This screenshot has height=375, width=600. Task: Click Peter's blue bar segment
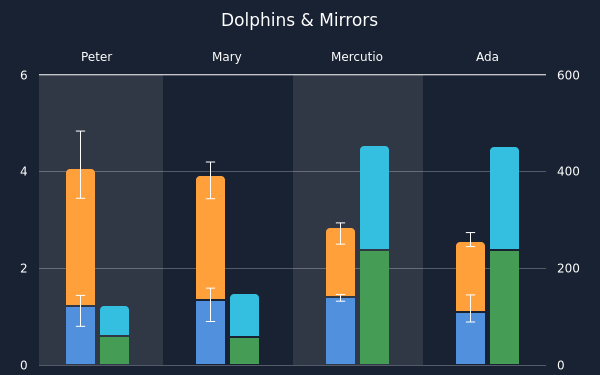pos(80,336)
